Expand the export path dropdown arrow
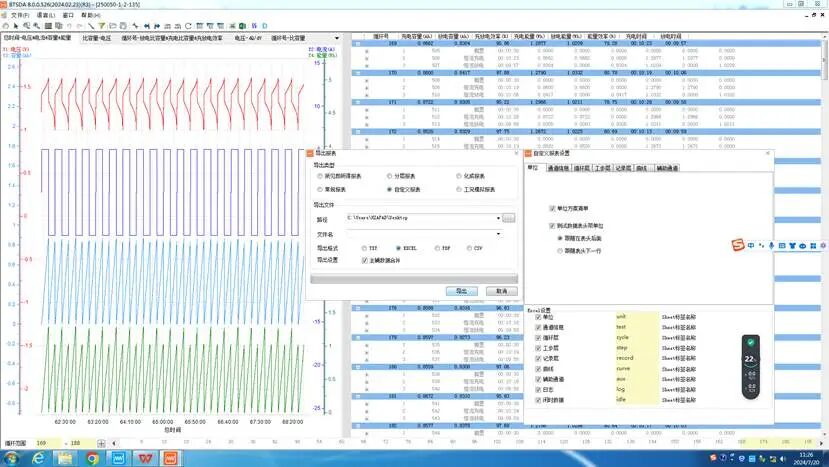829x467 pixels. pyautogui.click(x=498, y=218)
